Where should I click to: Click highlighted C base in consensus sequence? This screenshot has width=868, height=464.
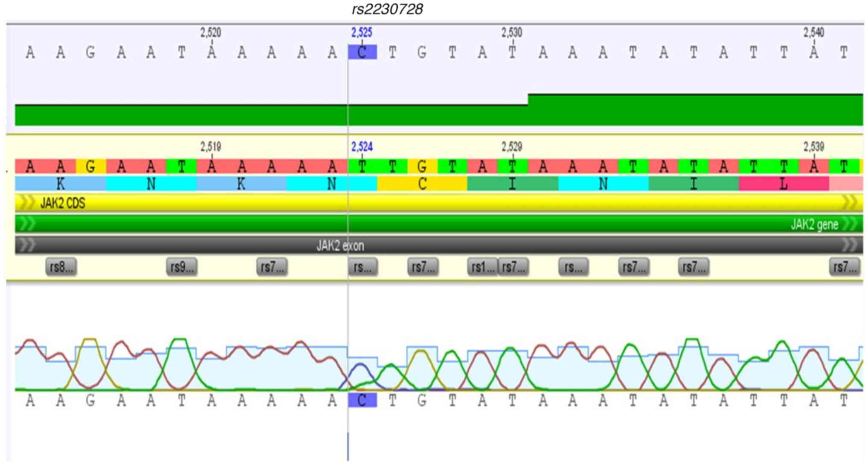362,52
